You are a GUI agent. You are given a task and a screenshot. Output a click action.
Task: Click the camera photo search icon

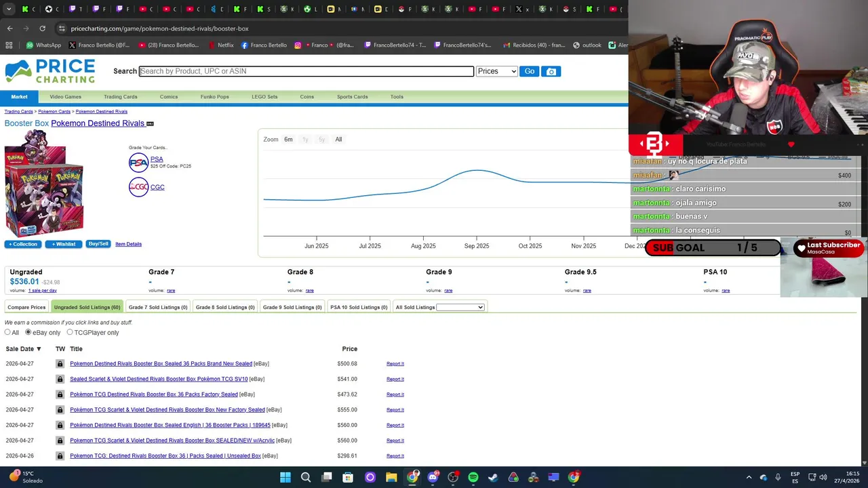551,71
